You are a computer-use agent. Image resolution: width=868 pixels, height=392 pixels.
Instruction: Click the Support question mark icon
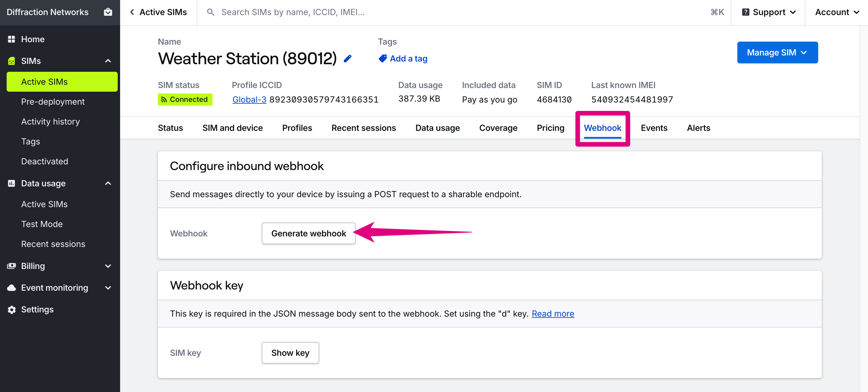(745, 12)
